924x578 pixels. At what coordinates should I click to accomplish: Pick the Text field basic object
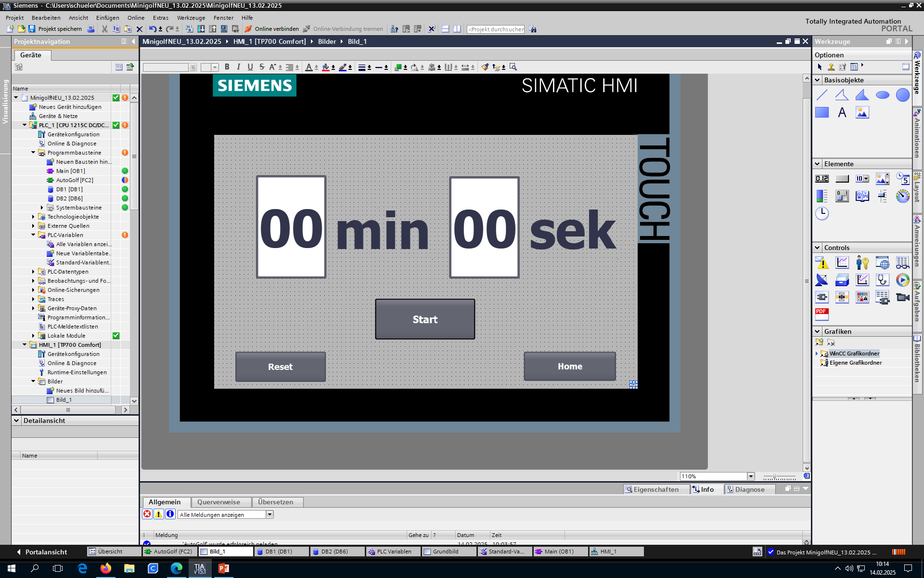tap(842, 113)
